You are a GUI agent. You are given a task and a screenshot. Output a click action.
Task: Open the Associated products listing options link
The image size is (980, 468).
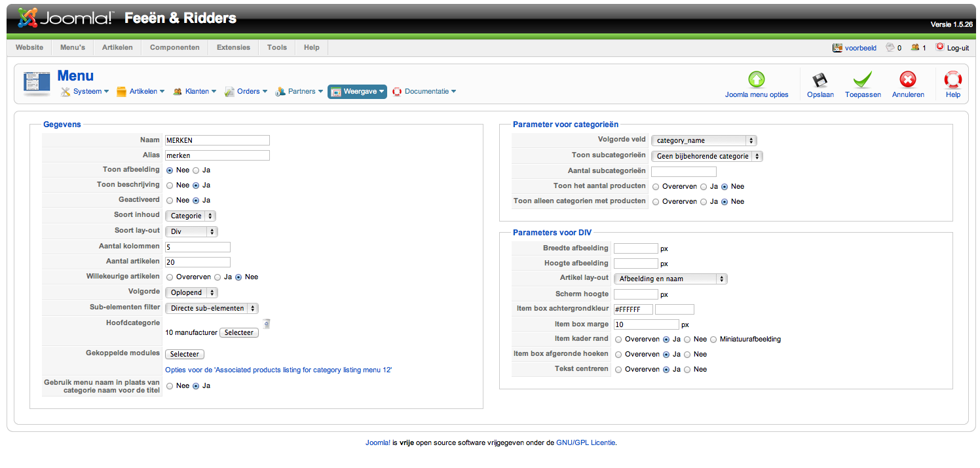tap(278, 370)
